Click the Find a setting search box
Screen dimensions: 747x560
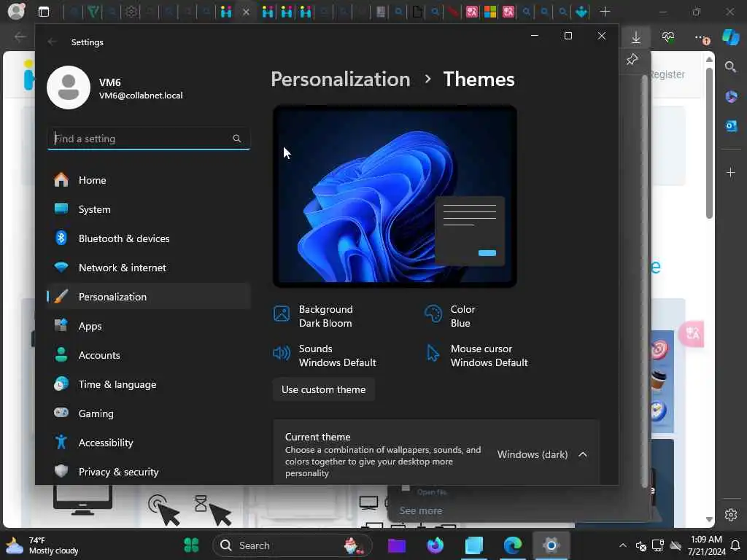point(149,139)
